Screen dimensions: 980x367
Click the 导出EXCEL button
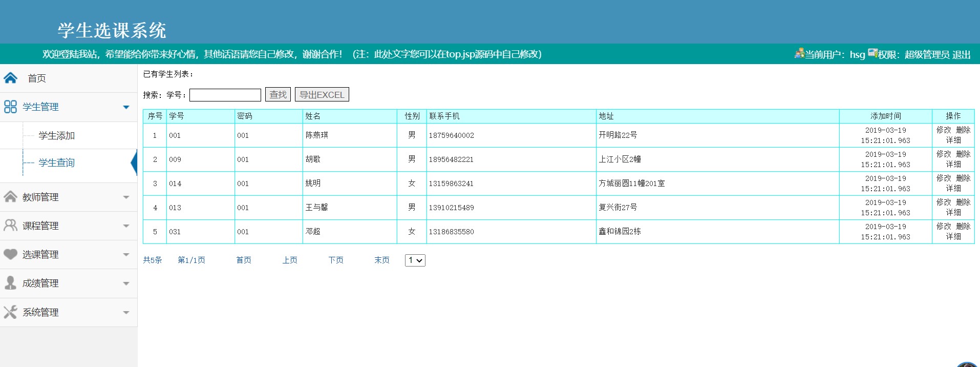coord(322,95)
